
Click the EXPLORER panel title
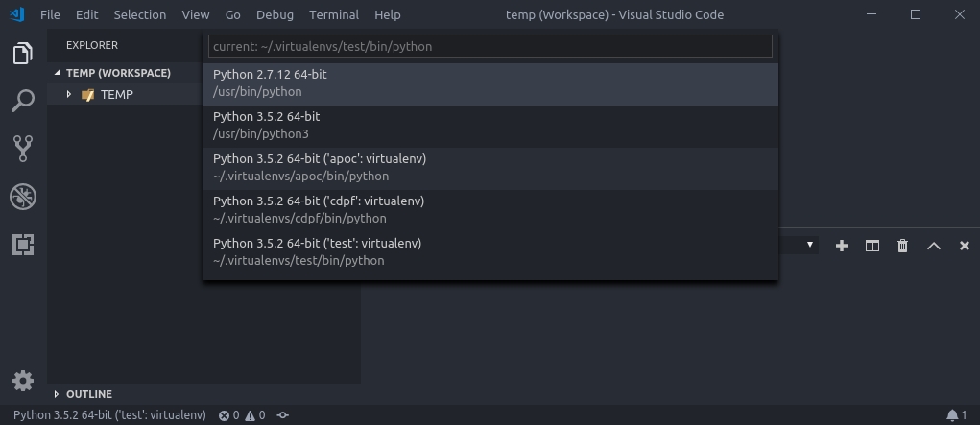[x=92, y=45]
